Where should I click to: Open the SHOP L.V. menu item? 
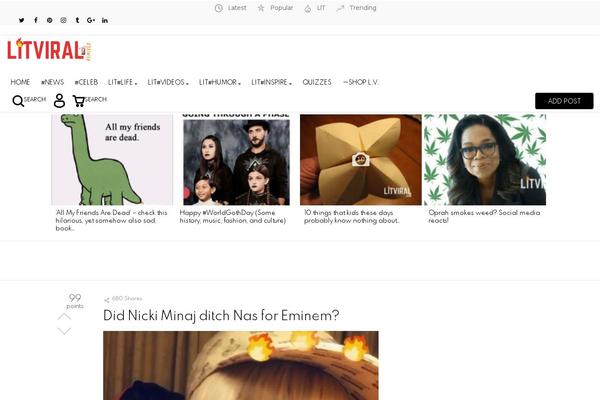[x=360, y=82]
